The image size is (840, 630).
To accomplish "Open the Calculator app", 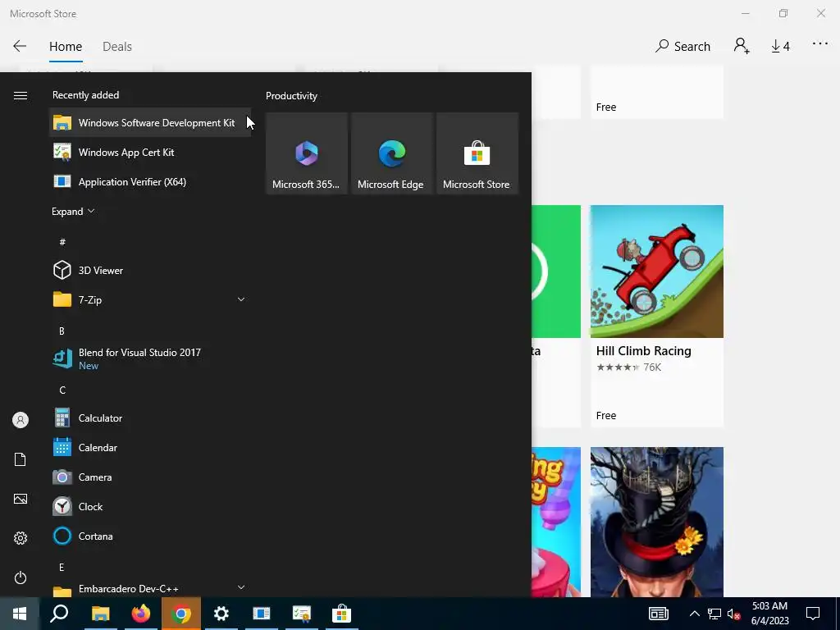I will pos(150,418).
